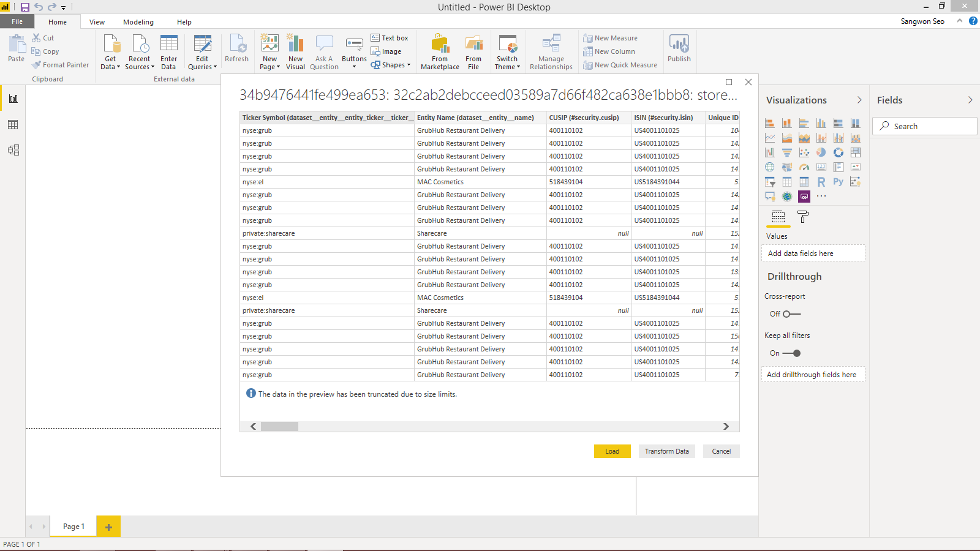The image size is (980, 551).
Task: Add a card visualization showing 123
Action: [x=821, y=167]
